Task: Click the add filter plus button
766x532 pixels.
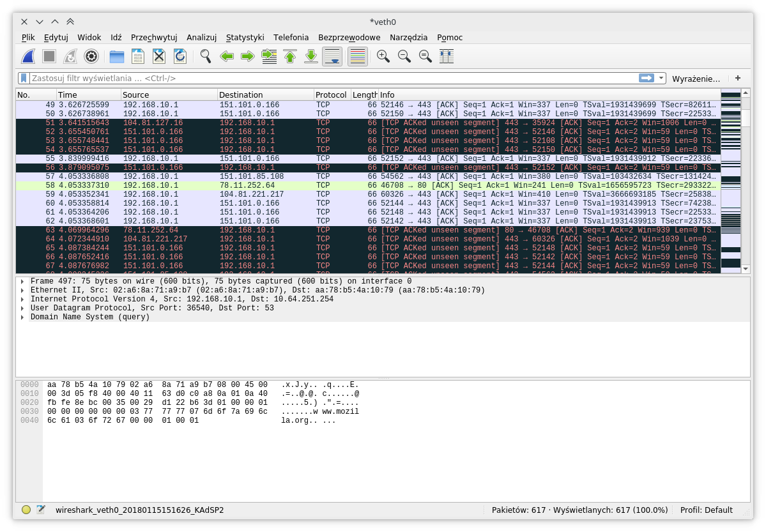Action: pos(738,78)
